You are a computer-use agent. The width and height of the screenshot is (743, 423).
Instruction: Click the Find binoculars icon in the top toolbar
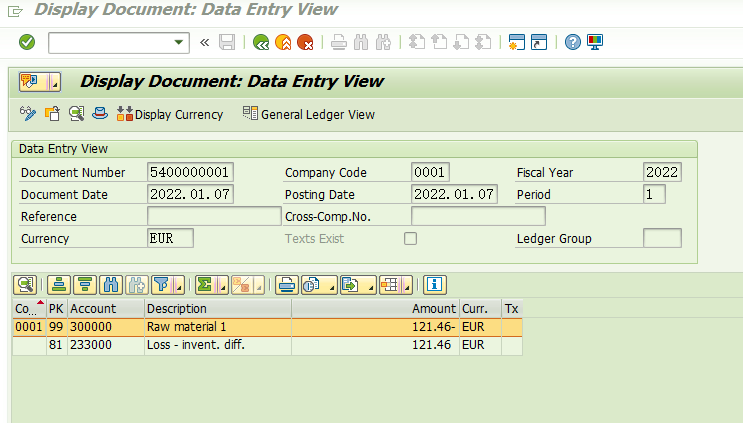pos(361,42)
